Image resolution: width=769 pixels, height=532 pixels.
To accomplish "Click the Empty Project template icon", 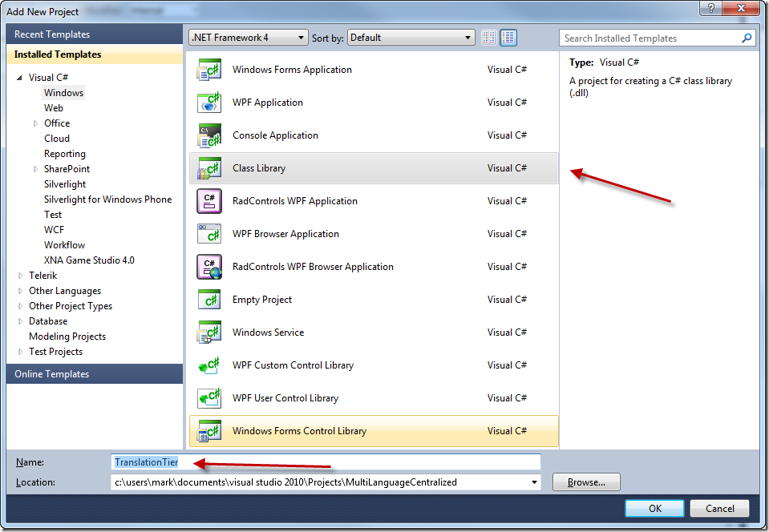I will pyautogui.click(x=209, y=300).
